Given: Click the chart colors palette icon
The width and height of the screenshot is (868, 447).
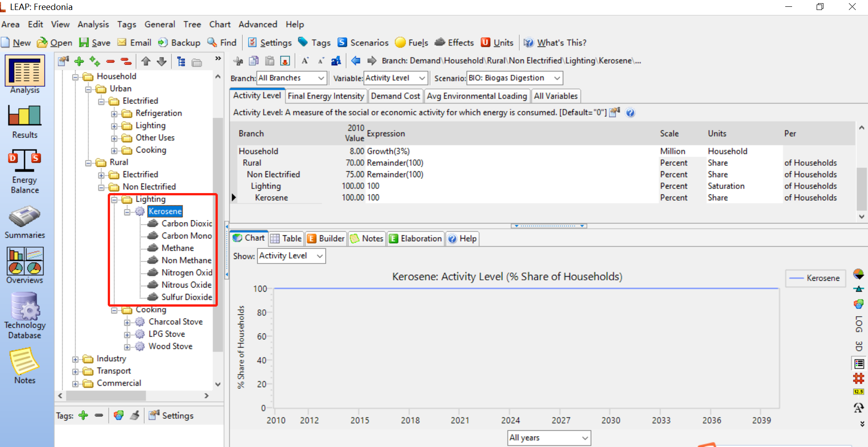Looking at the screenshot, I should click(x=858, y=303).
